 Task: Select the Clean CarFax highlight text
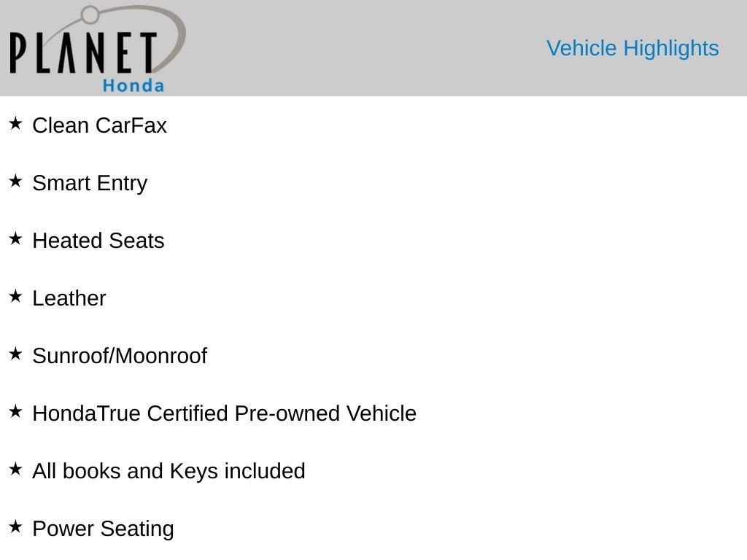coord(99,125)
